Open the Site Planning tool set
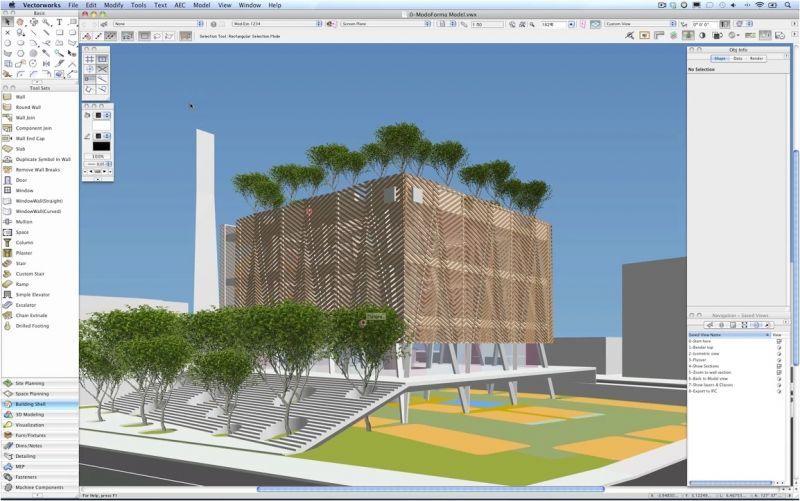This screenshot has width=800, height=501. pos(32,383)
